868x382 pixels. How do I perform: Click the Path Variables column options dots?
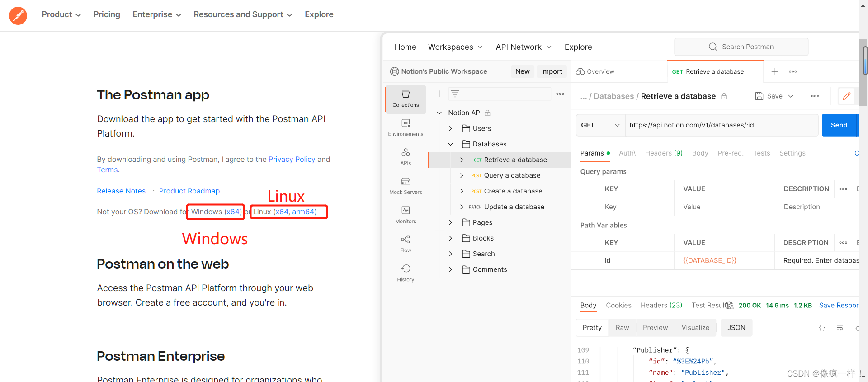pos(843,243)
